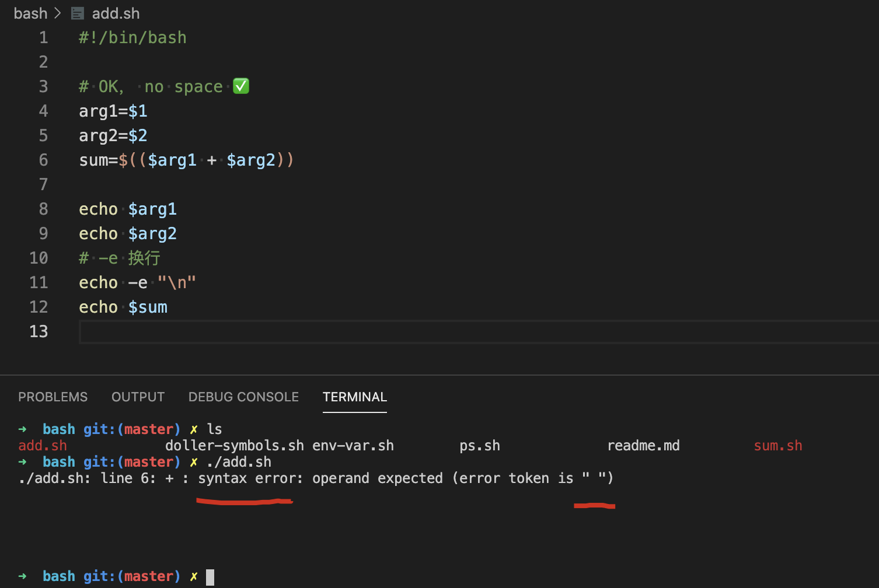Viewport: 879px width, 588px height.
Task: Click the green checkmark emoji in the comment
Action: click(x=241, y=86)
